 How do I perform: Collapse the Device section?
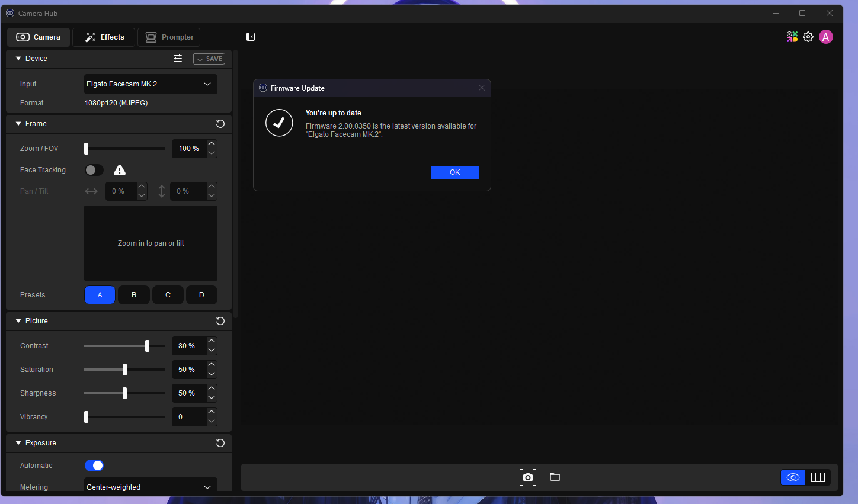tap(18, 59)
